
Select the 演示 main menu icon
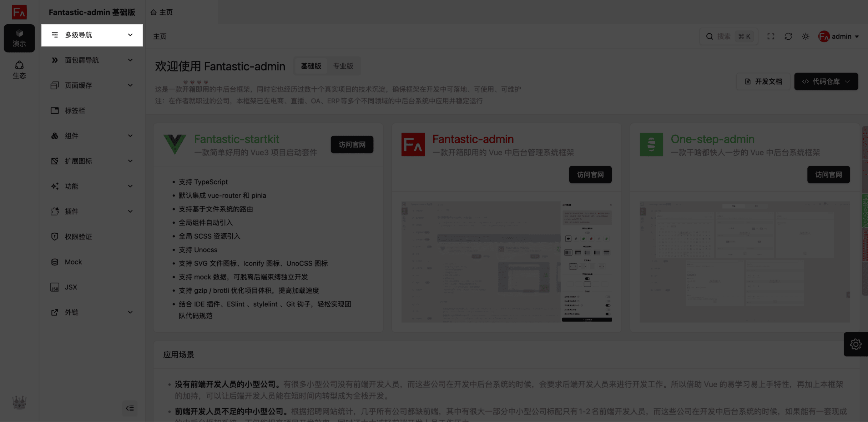[19, 38]
